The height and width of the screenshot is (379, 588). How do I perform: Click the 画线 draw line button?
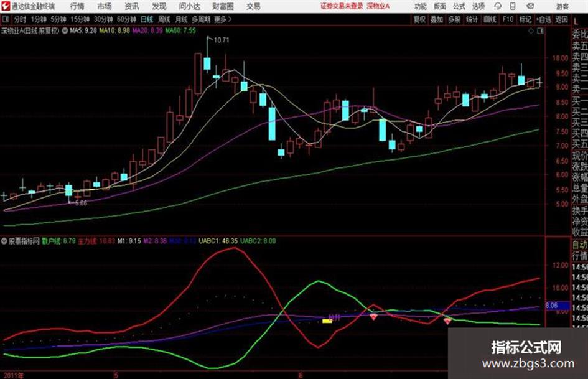point(490,19)
